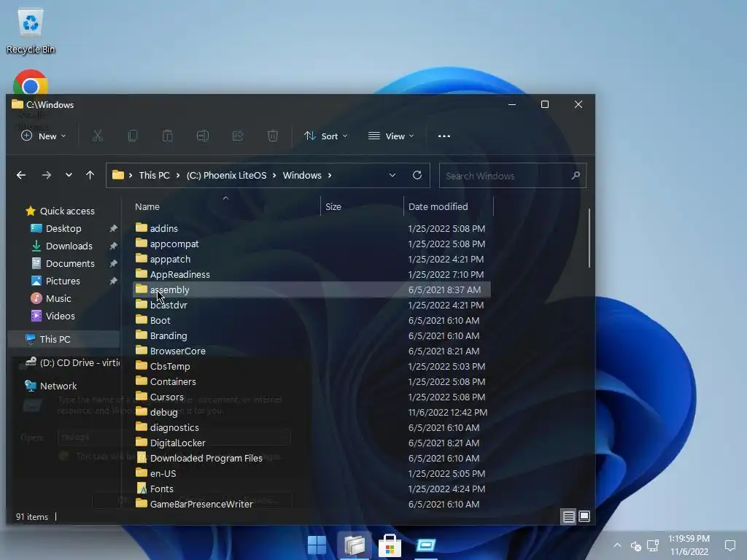Click the Copy icon in toolbar
Screen dimensions: 747x560
pos(133,136)
